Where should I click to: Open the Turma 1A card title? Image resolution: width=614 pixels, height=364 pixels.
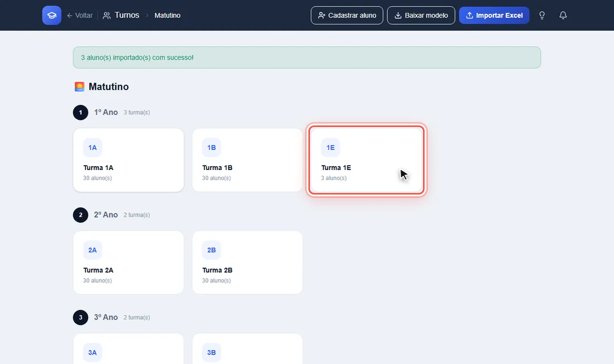pos(98,168)
